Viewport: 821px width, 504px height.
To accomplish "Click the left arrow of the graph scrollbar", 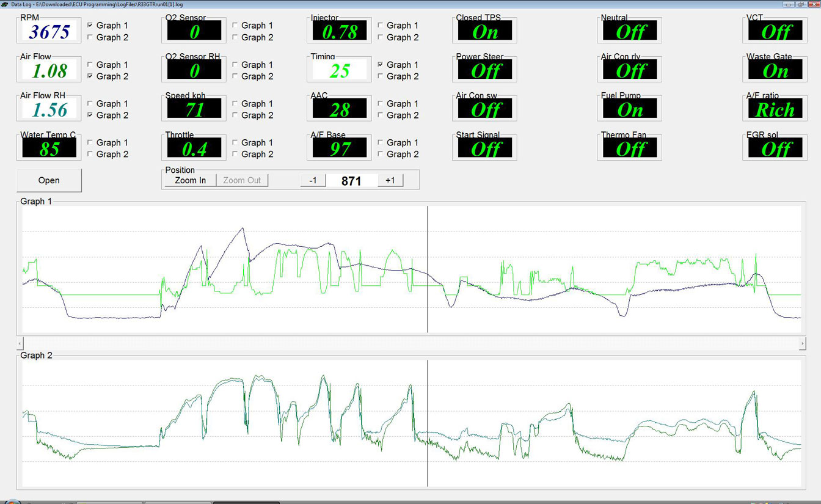I will coord(21,344).
